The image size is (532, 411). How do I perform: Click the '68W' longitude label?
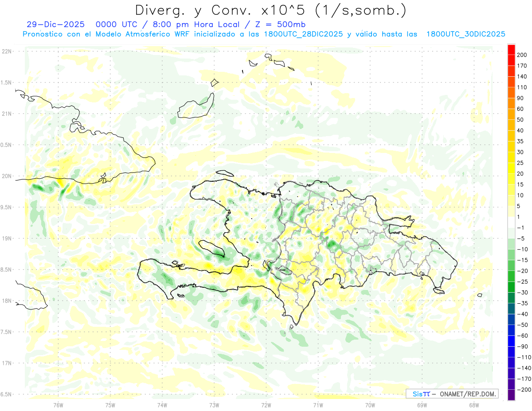coord(473,405)
